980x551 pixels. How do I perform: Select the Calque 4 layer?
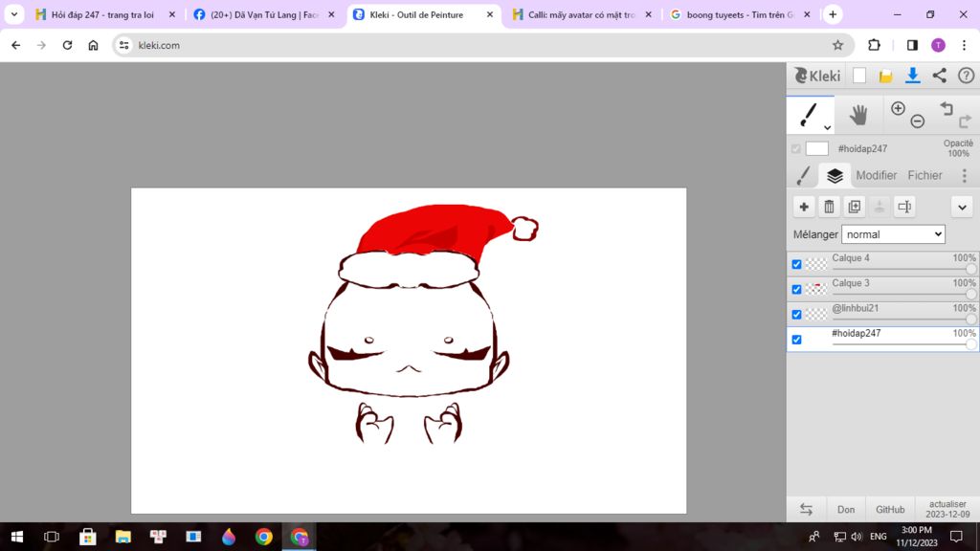click(882, 264)
